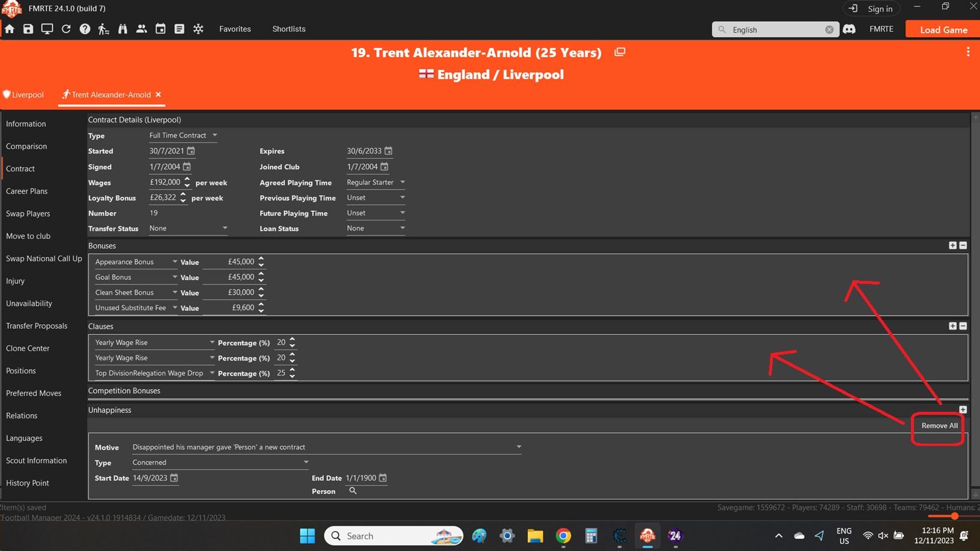
Task: Open the Previous Playing Time dropdown
Action: pyautogui.click(x=376, y=197)
